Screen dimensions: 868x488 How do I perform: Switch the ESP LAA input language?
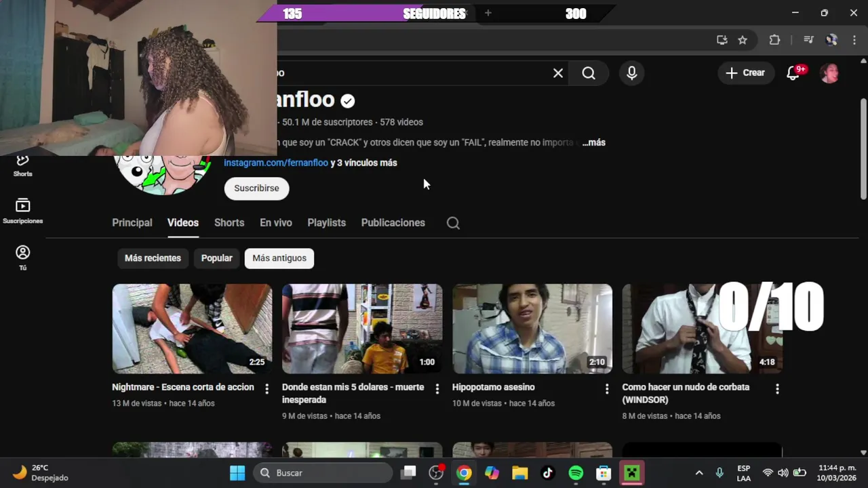tap(744, 472)
